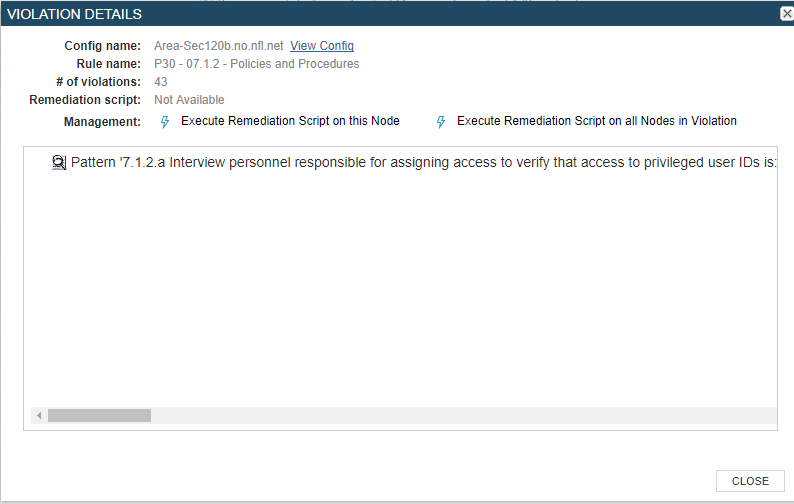794x504 pixels.
Task: Click the Config name label
Action: point(102,46)
